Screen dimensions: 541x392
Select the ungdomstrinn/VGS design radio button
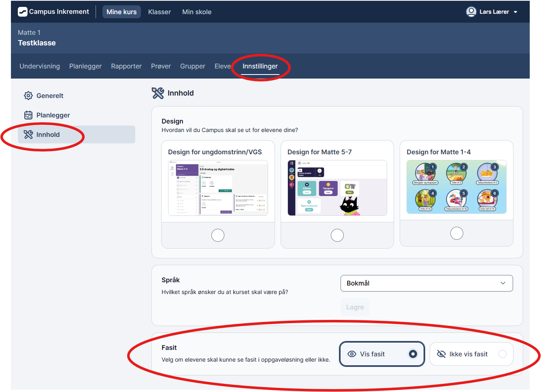pyautogui.click(x=218, y=235)
